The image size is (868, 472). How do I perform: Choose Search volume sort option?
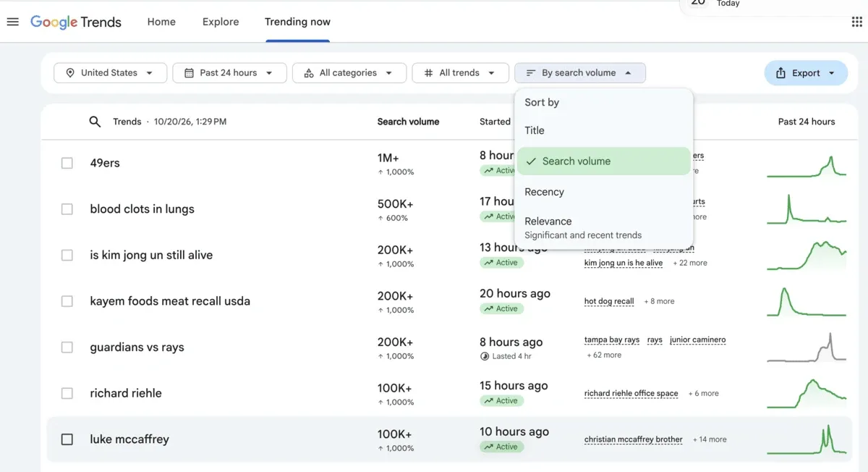pyautogui.click(x=604, y=161)
